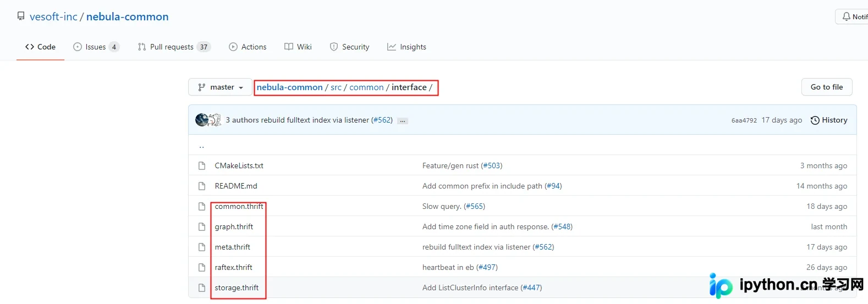Click the Issues count badge 4
Screen dimensions: 868x304
[x=114, y=47]
